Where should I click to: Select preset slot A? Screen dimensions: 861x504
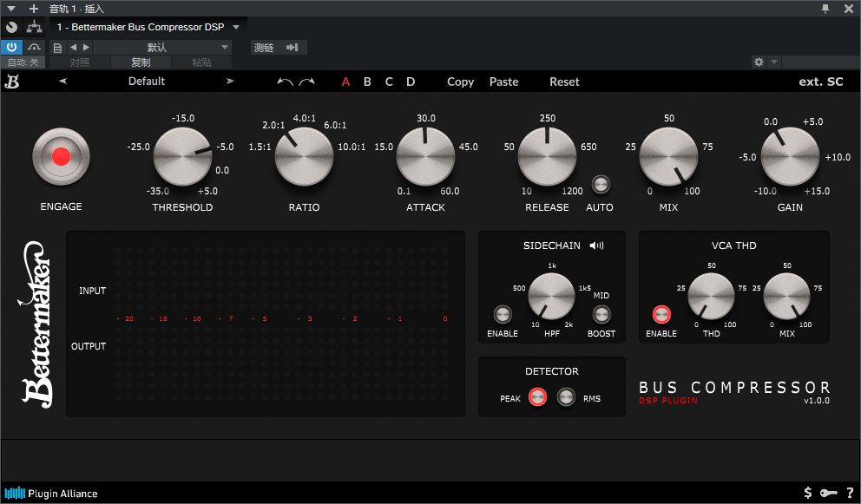345,82
